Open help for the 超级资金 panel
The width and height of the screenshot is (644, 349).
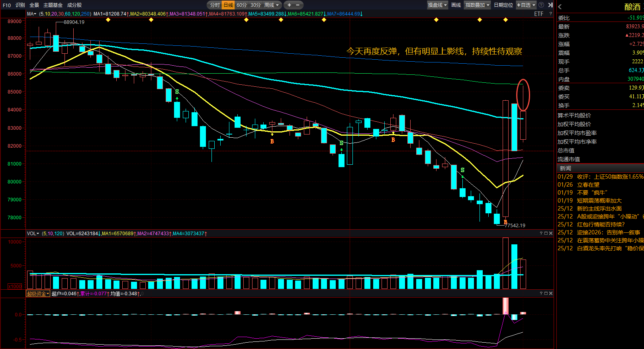click(541, 293)
